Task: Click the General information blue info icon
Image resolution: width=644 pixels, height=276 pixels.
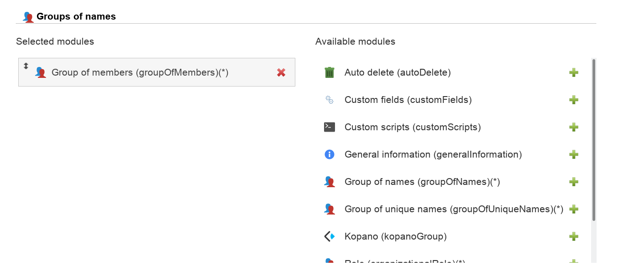Action: 330,154
